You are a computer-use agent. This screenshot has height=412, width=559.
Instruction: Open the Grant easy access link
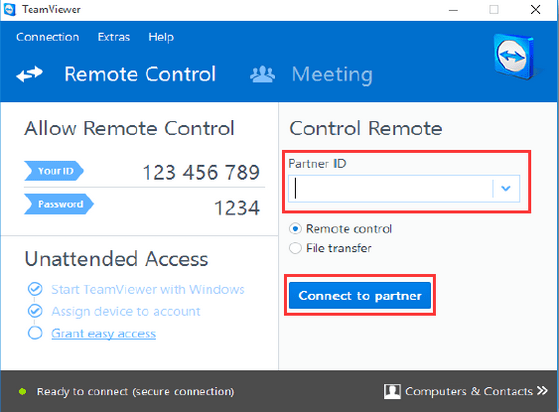pos(103,334)
